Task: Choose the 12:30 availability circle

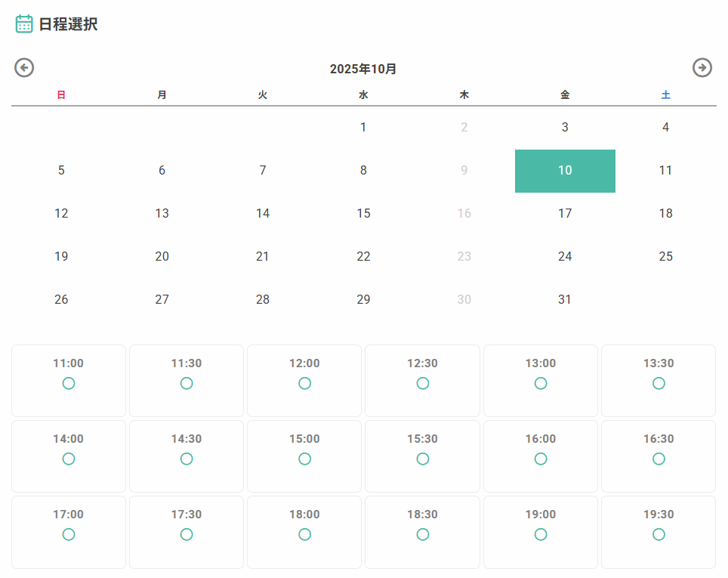Action: pos(423,383)
